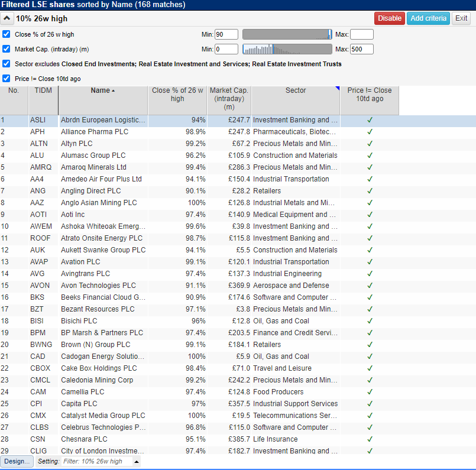Sort by the Market Cap. (intraday) column header

click(x=229, y=99)
